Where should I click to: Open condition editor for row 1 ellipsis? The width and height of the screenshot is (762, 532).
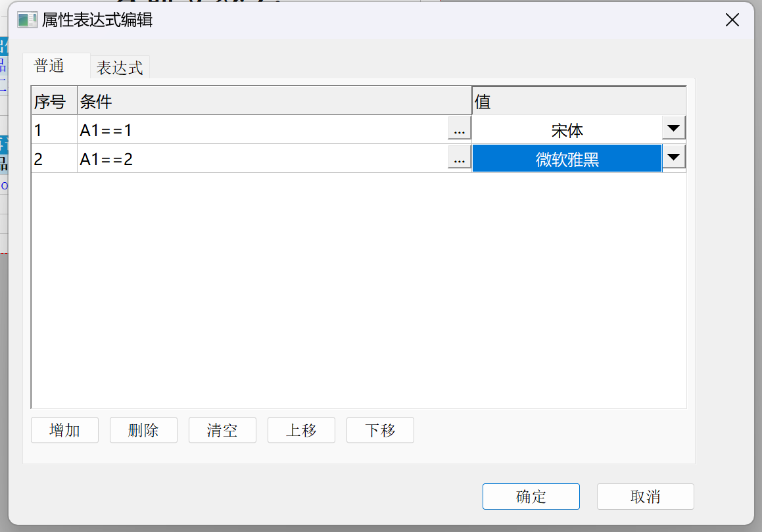459,130
